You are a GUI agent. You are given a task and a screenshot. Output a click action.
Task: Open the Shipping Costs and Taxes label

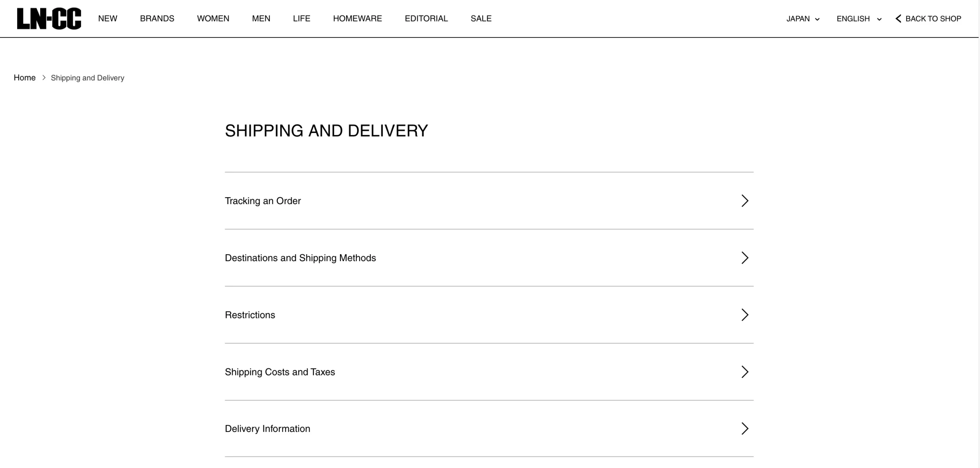click(x=279, y=372)
